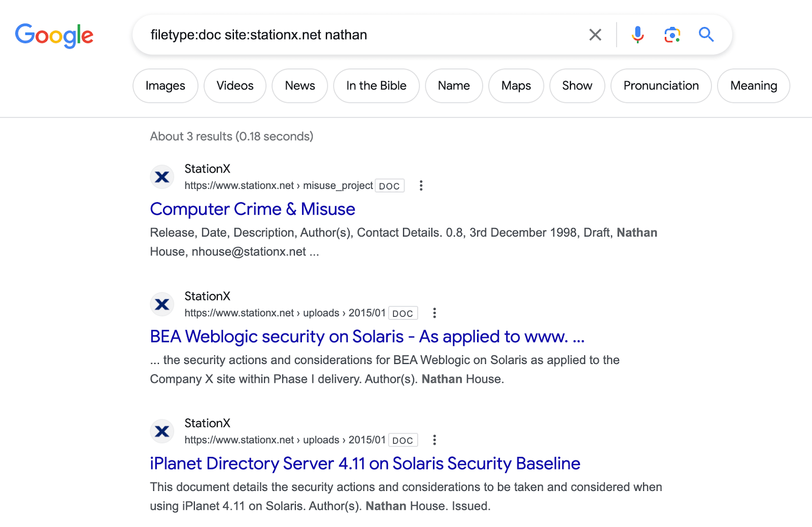
Task: Click StationX site name above Computer Crime result
Action: pyautogui.click(x=208, y=169)
